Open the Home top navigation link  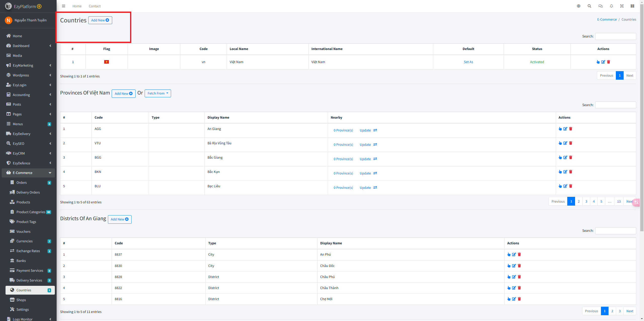(77, 6)
